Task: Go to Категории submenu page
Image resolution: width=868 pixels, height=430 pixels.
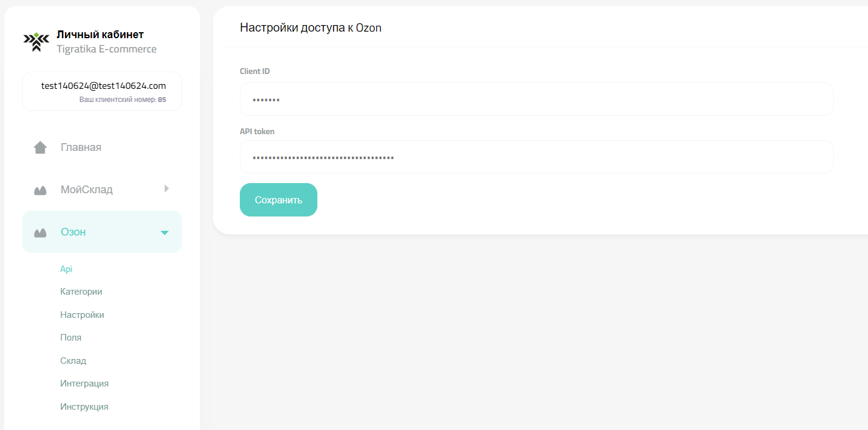Action: click(x=81, y=292)
